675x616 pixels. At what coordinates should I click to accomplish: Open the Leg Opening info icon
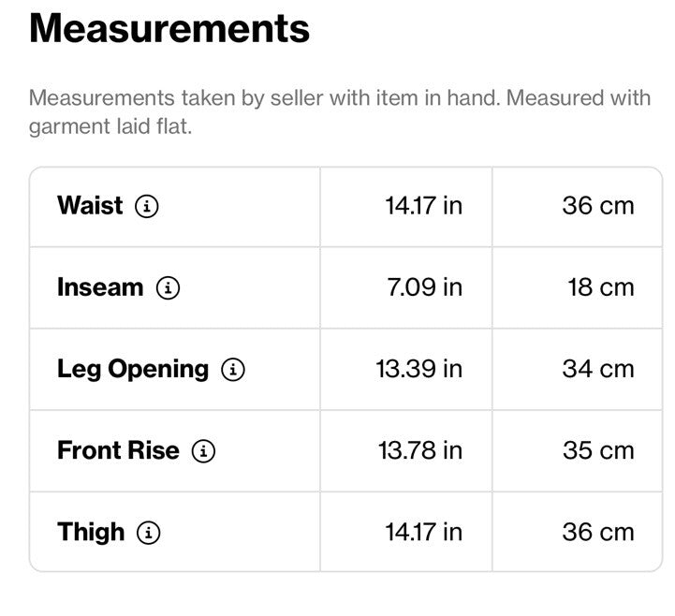pos(233,370)
